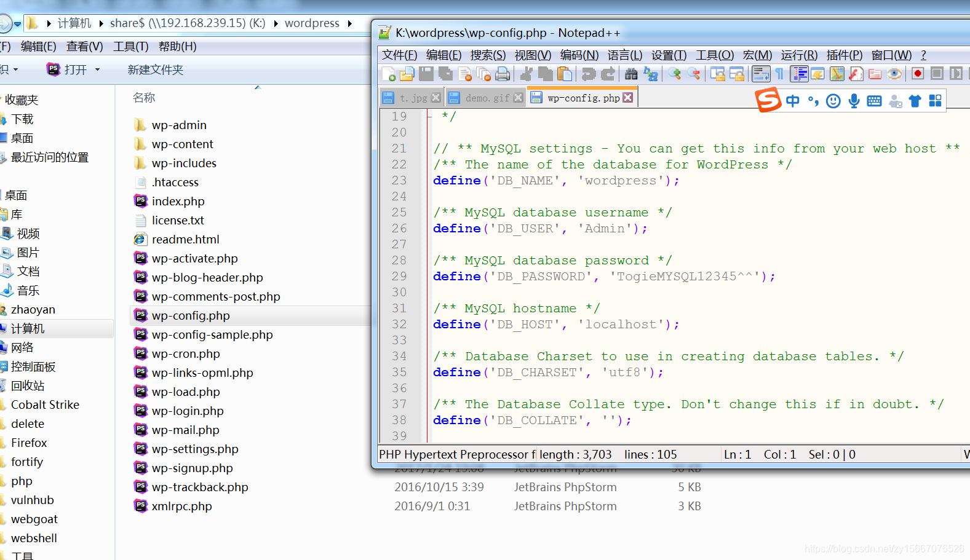Cut selection with the scissors icon
970x560 pixels.
click(527, 74)
